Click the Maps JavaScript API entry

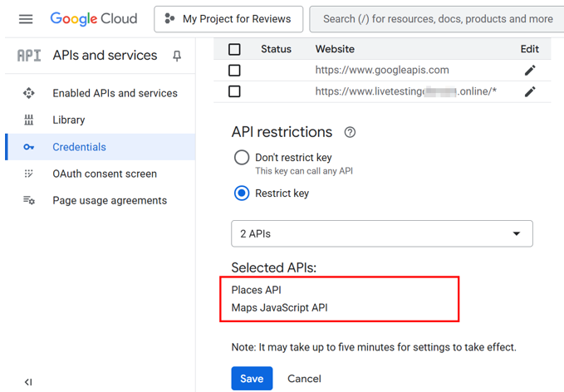click(x=279, y=308)
